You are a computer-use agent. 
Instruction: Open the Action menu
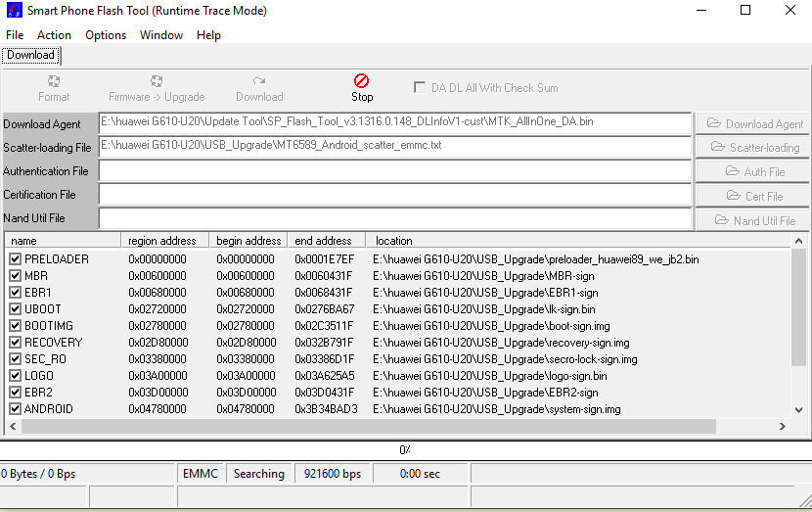54,34
